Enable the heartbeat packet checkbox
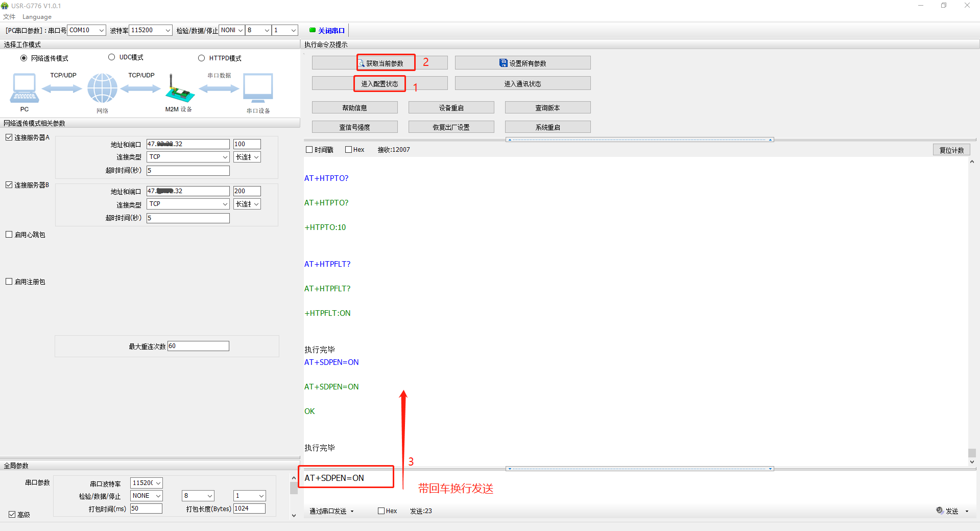Viewport: 980px width, 531px height. pyautogui.click(x=9, y=235)
